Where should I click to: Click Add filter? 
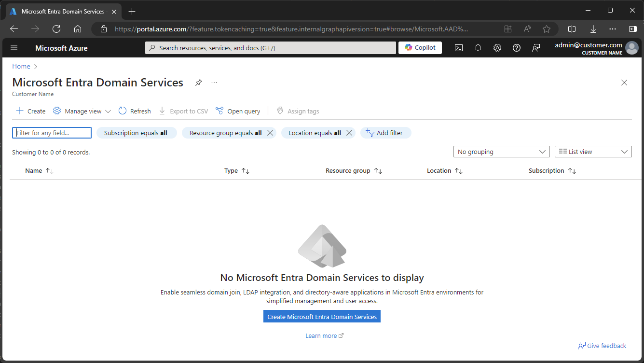385,133
